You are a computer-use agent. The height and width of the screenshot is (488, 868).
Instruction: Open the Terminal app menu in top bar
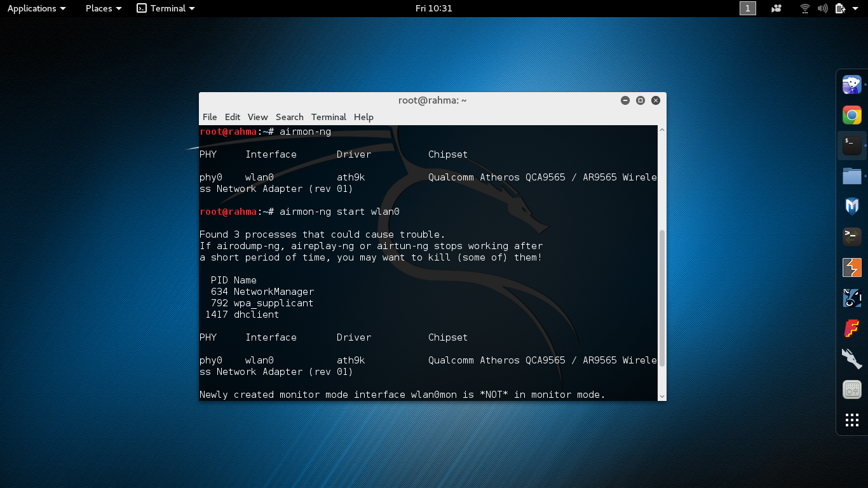point(166,8)
